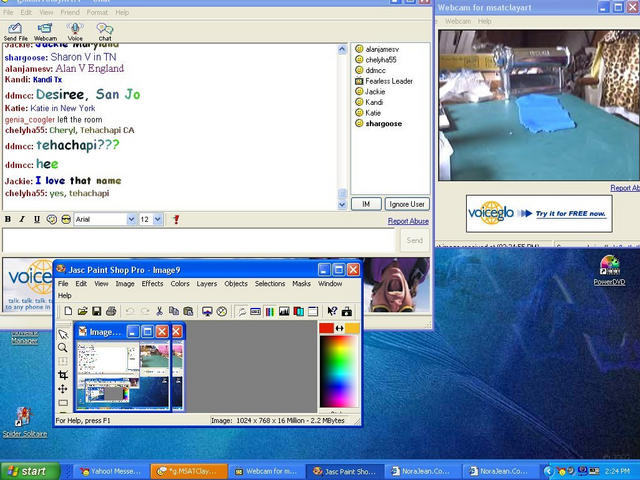The width and height of the screenshot is (640, 480).
Task: Open Paint Shop Pro Selections menu
Action: 270,283
